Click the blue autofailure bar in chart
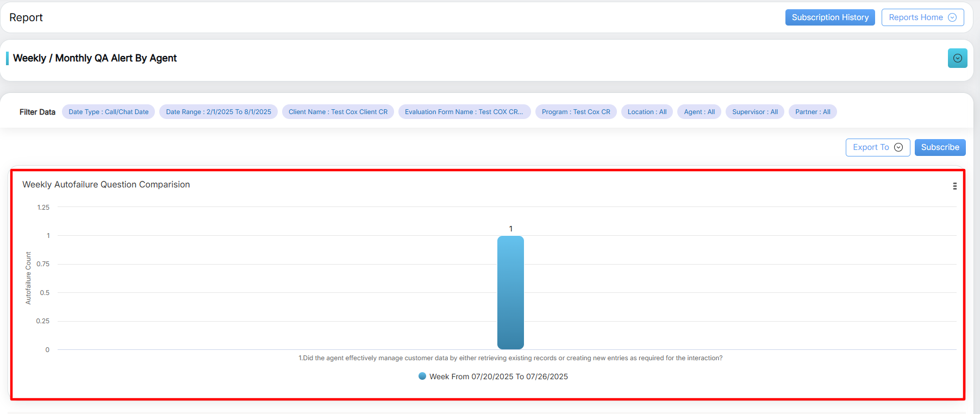980x414 pixels. (x=510, y=292)
